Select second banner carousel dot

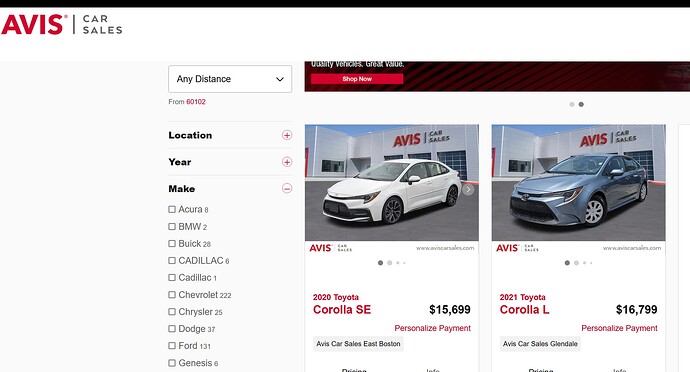(x=581, y=104)
